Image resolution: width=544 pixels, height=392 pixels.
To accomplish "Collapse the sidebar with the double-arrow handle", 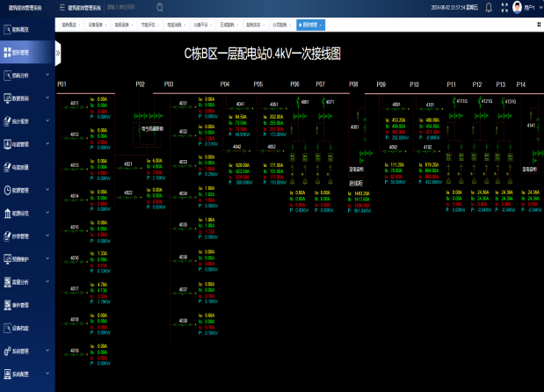I will pyautogui.click(x=58, y=53).
